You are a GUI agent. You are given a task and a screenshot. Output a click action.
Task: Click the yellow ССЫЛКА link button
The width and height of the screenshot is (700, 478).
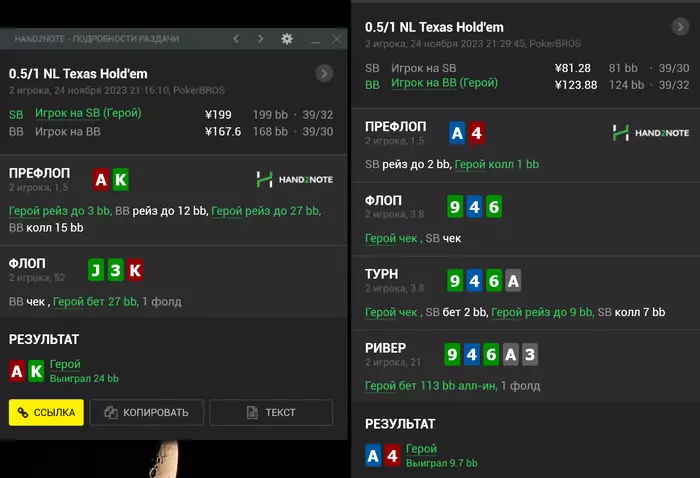pyautogui.click(x=46, y=412)
